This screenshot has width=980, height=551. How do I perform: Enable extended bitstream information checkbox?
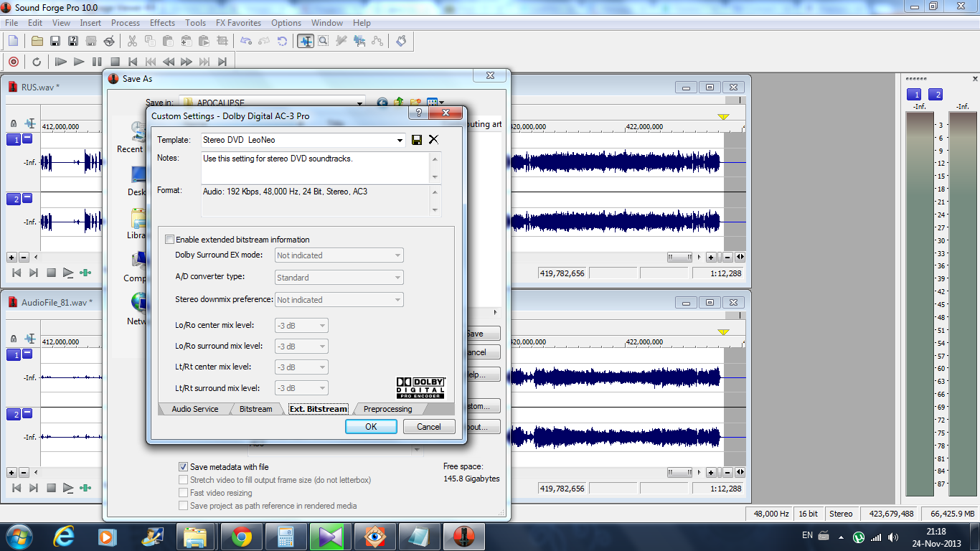pyautogui.click(x=170, y=240)
